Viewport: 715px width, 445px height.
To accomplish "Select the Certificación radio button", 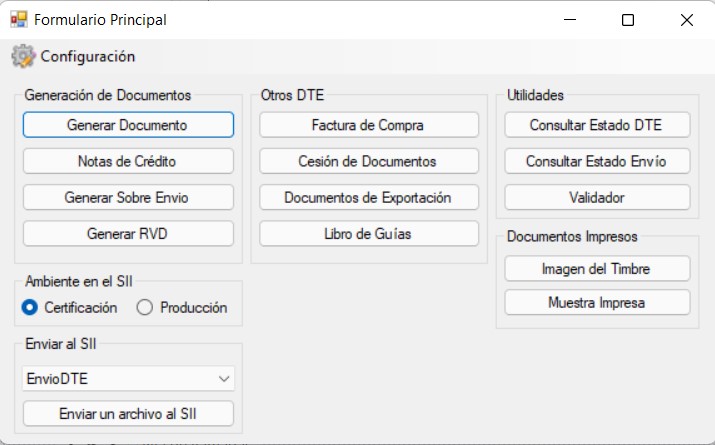I will 30,307.
